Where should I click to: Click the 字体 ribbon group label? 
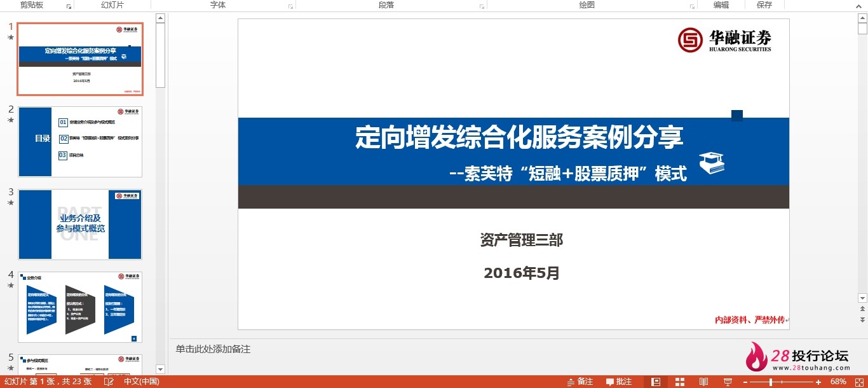218,5
